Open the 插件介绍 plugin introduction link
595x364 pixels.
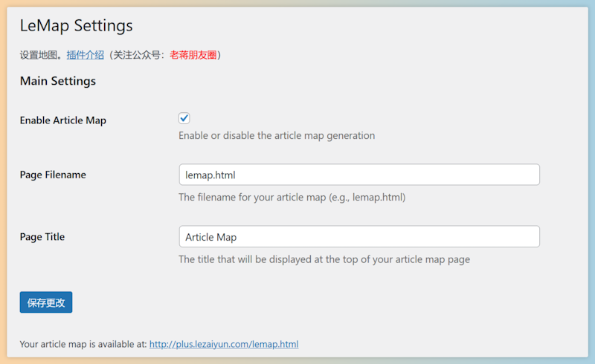coord(85,55)
